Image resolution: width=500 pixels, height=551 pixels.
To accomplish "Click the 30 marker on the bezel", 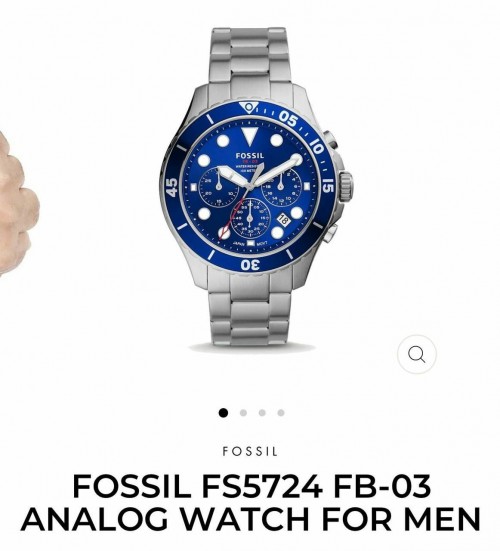I will point(250,264).
